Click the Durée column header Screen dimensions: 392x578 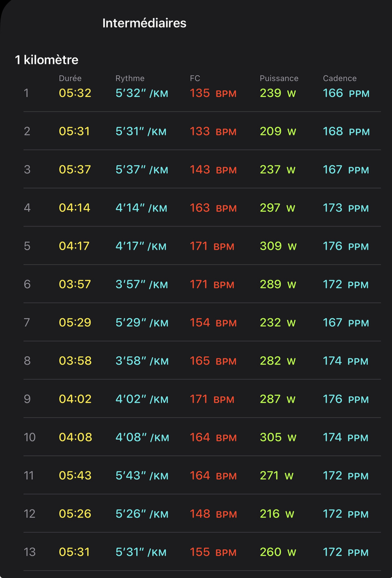click(70, 78)
